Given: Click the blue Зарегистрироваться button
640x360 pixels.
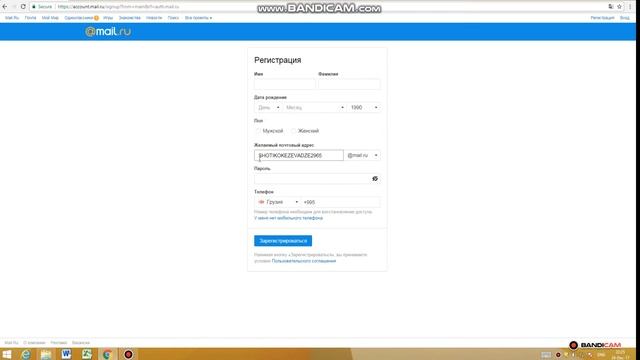Looking at the screenshot, I should click(283, 241).
